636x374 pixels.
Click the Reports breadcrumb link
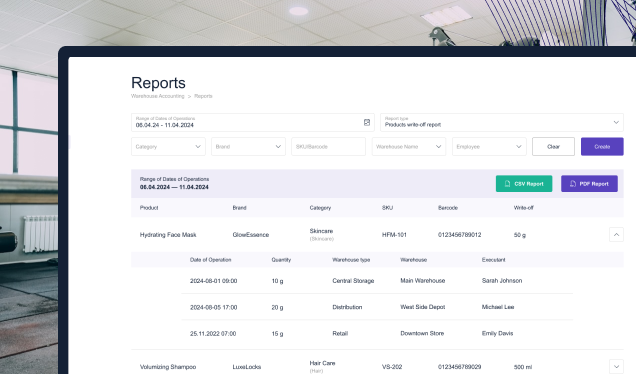[x=203, y=96]
